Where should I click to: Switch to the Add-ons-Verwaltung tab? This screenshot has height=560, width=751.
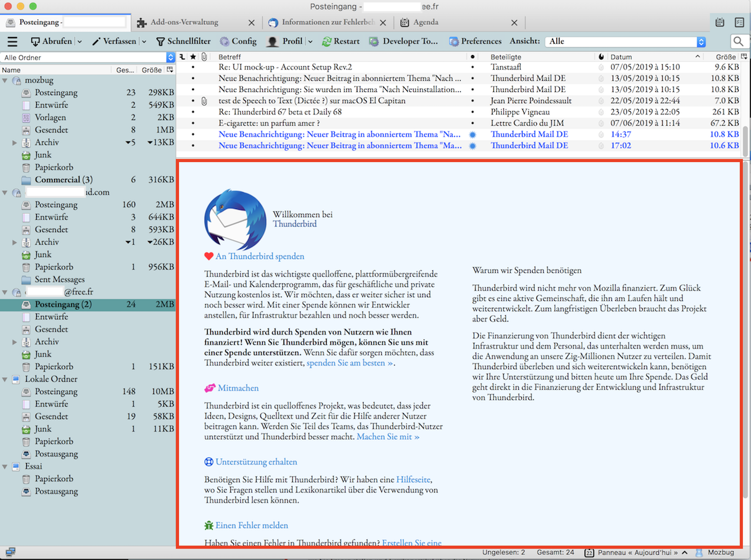(x=184, y=23)
